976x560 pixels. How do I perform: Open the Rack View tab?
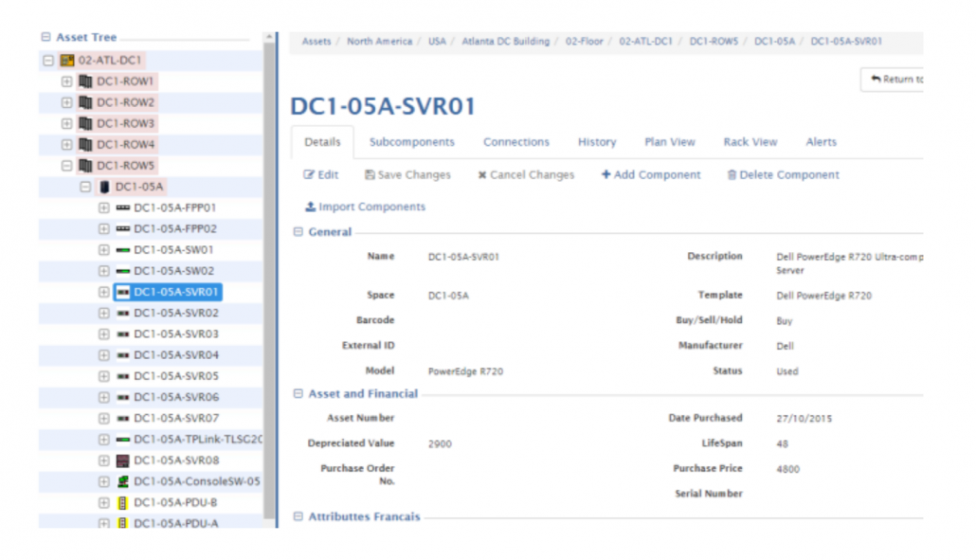pos(750,142)
